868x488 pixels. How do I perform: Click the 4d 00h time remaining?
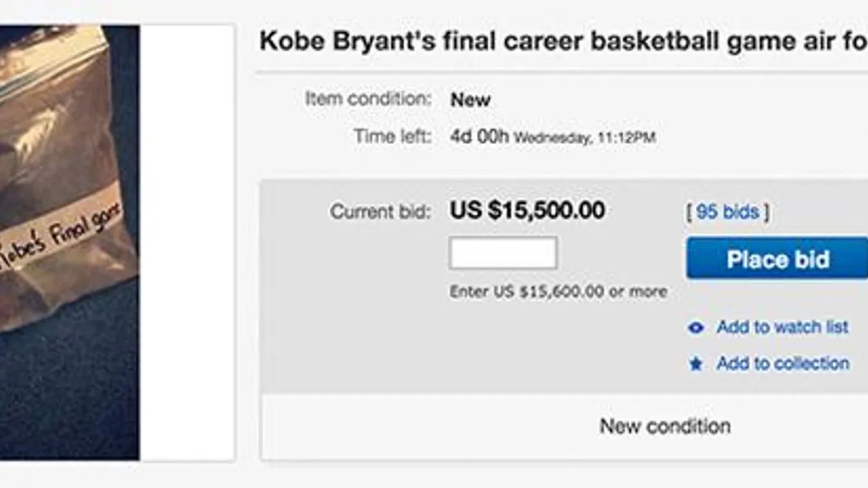[479, 136]
